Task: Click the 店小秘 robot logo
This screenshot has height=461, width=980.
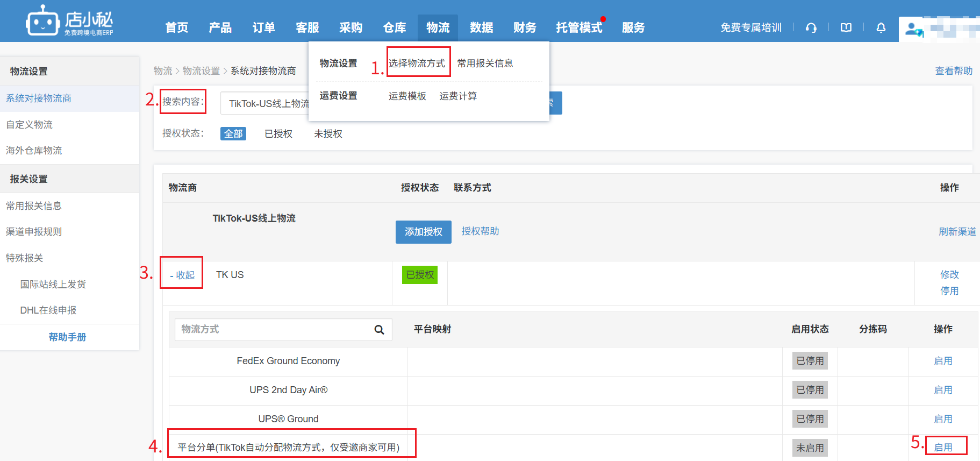Action: [69, 21]
